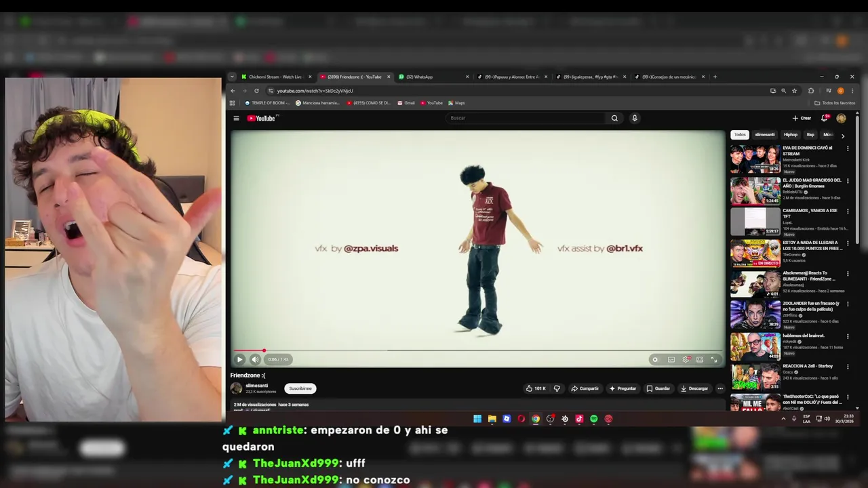868x488 pixels.
Task: Save the video with Guardar
Action: [x=658, y=388]
